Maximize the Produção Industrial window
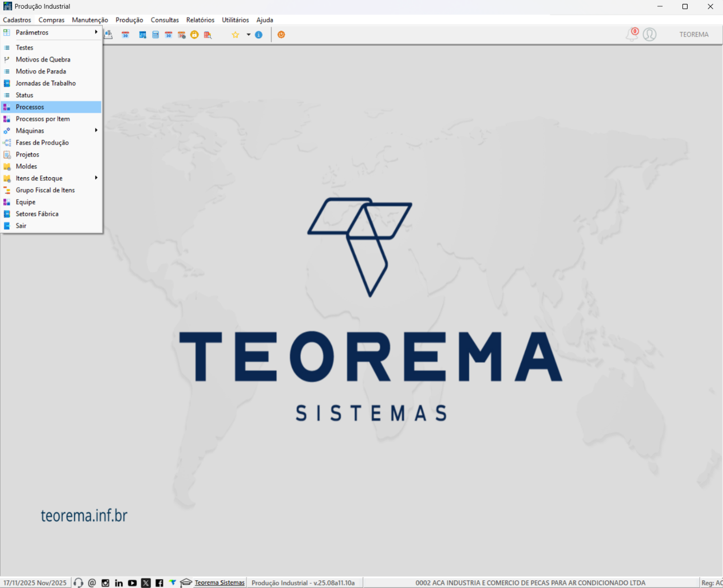Image resolution: width=723 pixels, height=588 pixels. 685,6
